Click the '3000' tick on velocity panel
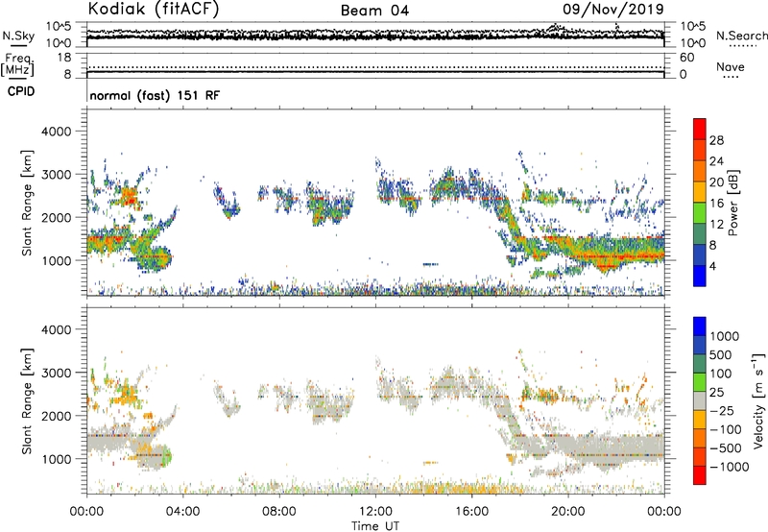The width and height of the screenshot is (768, 532). (x=56, y=373)
